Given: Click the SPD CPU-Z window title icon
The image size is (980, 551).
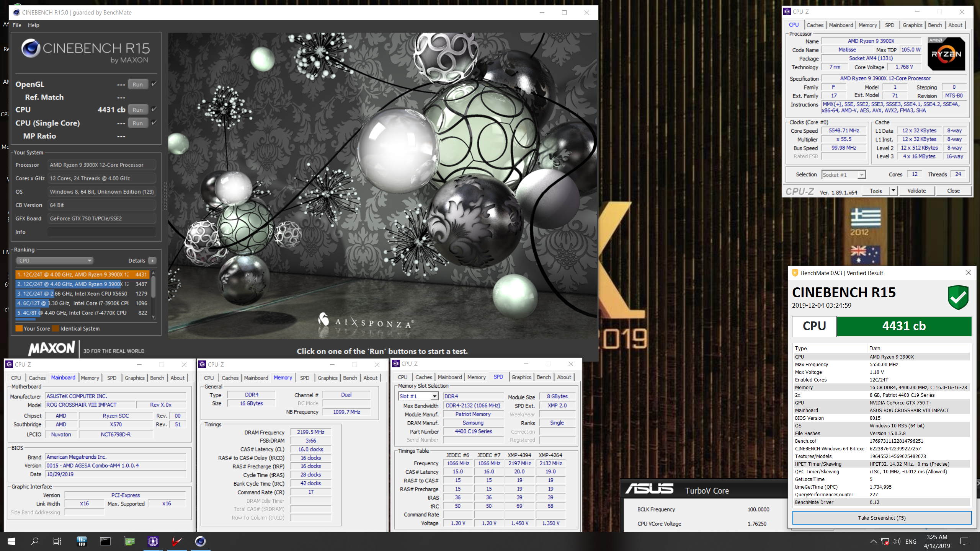Looking at the screenshot, I should click(396, 364).
